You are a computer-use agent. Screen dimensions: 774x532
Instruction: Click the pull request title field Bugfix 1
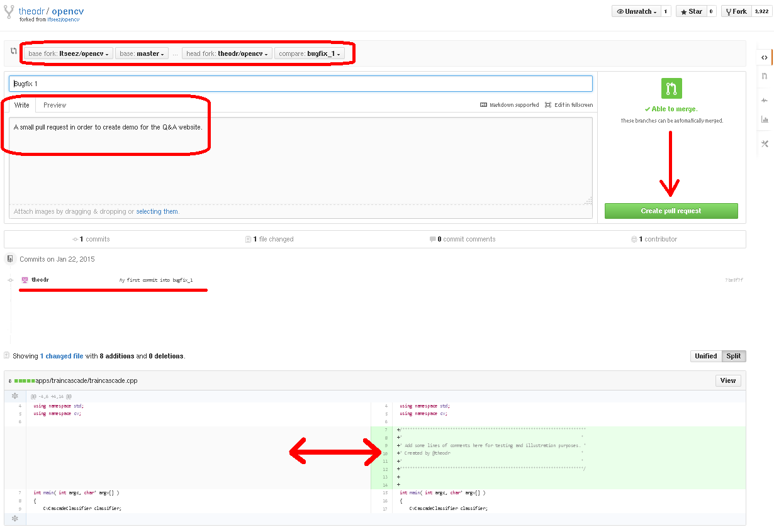pos(301,84)
